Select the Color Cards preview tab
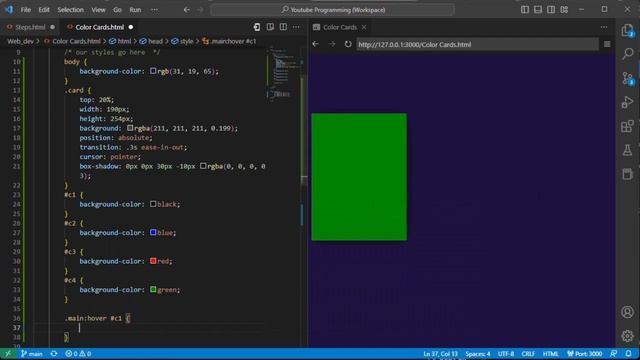The image size is (640, 360). point(340,27)
